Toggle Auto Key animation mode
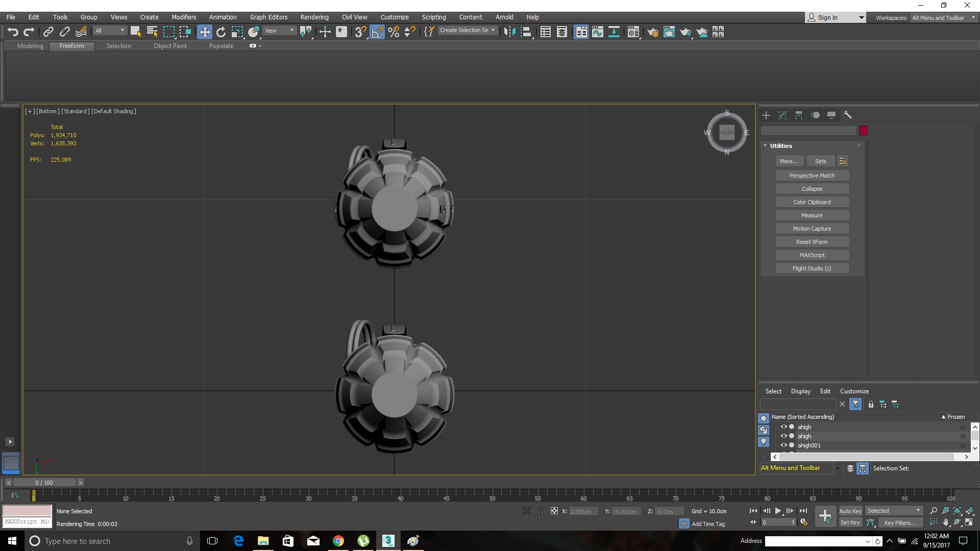Image resolution: width=980 pixels, height=551 pixels. pyautogui.click(x=850, y=511)
